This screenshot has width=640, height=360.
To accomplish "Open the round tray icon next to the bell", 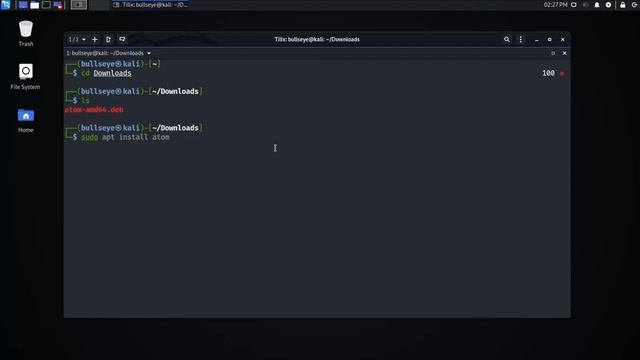I will (x=608, y=5).
